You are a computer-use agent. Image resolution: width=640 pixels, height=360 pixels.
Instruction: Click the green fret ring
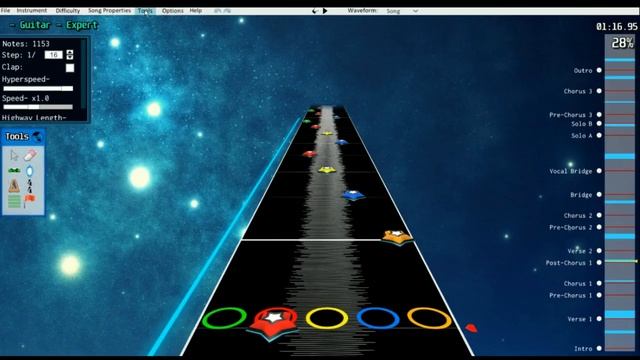coord(224,318)
